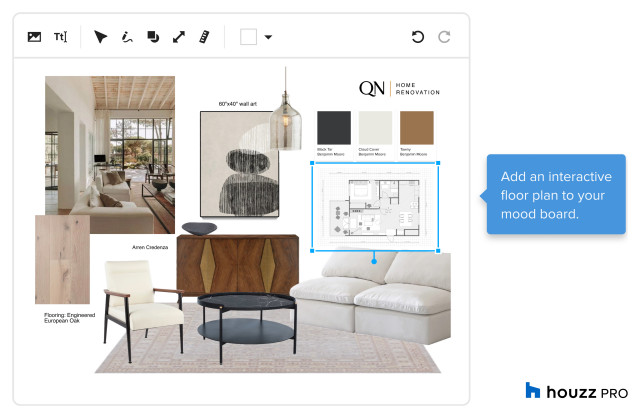Pick the freehand draw tool

tap(127, 37)
